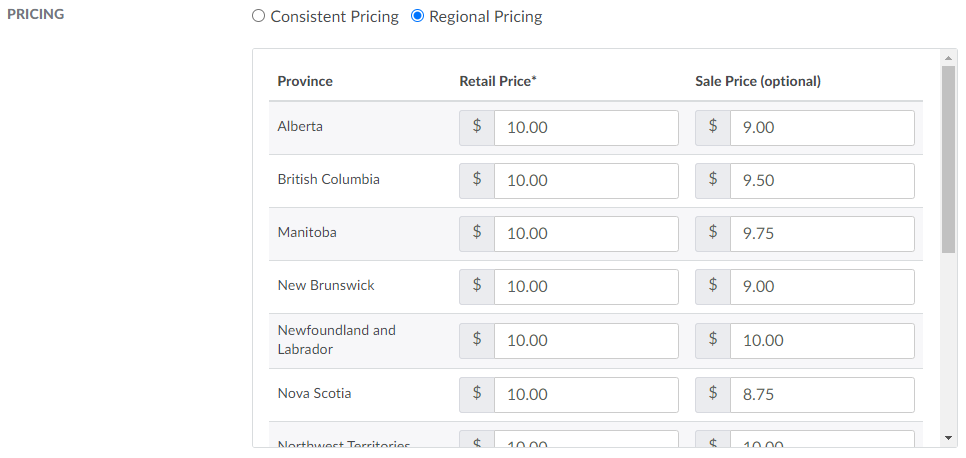Focus the New Brunswick retail price input
This screenshot has height=458, width=966.
tap(586, 287)
